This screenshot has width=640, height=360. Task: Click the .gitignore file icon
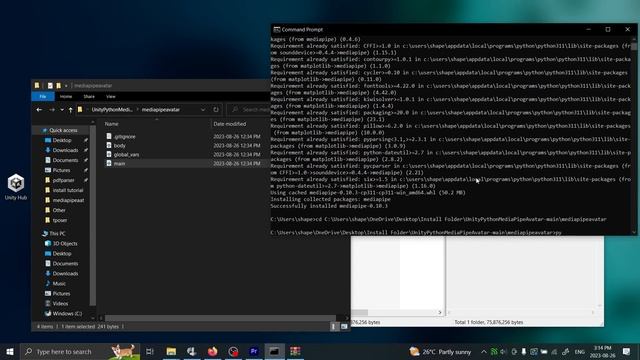coord(109,136)
